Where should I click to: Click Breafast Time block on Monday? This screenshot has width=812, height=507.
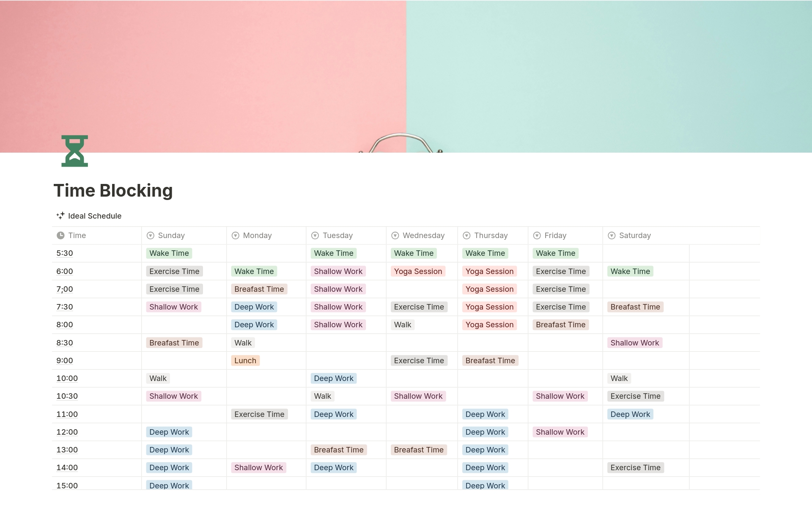click(x=259, y=288)
